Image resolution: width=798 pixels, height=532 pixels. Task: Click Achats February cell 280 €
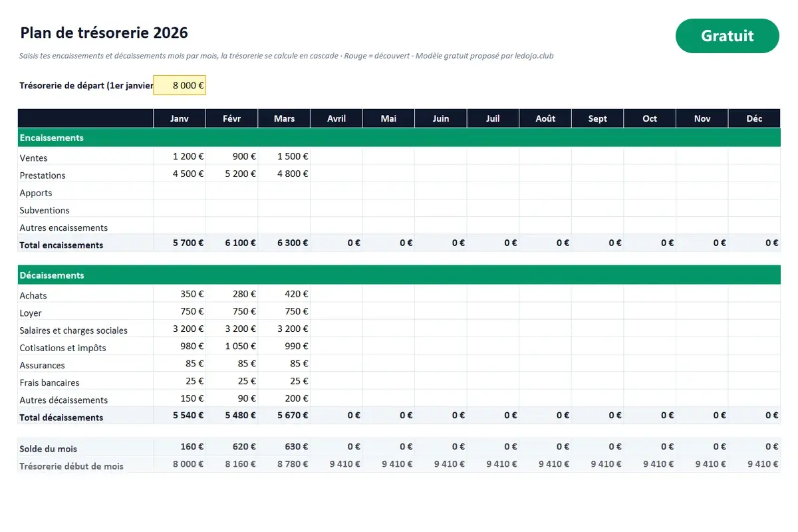pyautogui.click(x=231, y=293)
